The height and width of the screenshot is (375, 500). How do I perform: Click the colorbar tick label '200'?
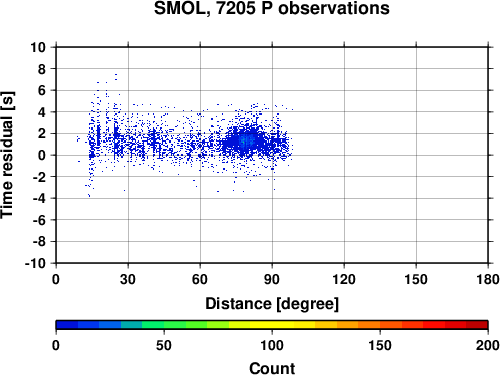(488, 345)
